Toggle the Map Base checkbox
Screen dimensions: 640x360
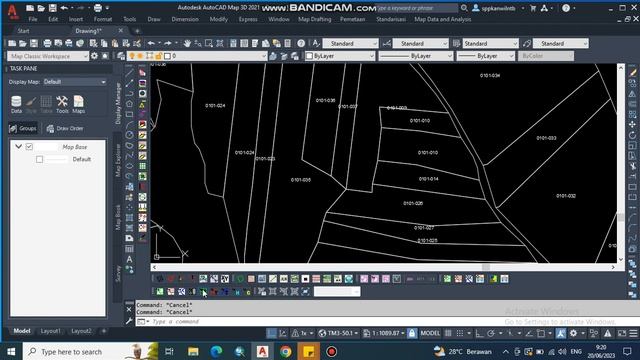(x=29, y=147)
